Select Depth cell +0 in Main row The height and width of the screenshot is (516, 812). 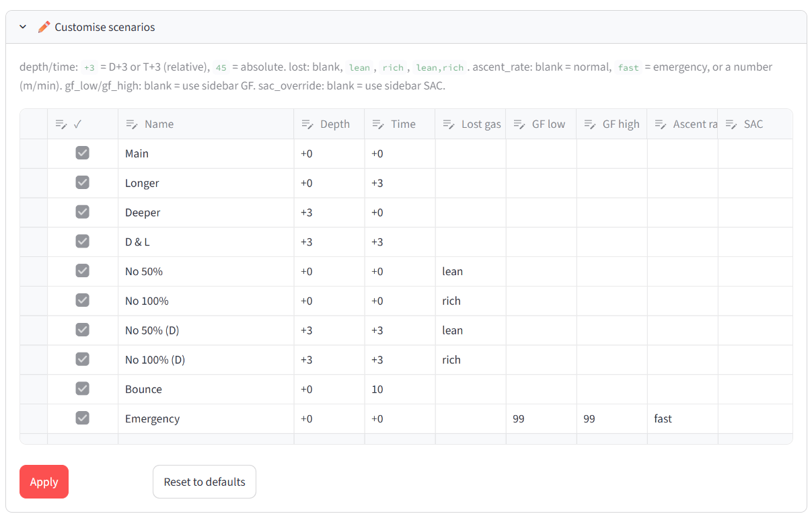pyautogui.click(x=329, y=153)
